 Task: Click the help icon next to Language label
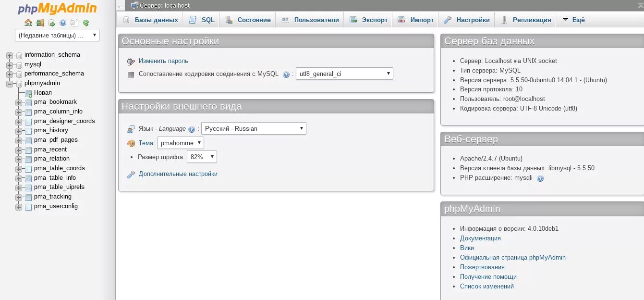coord(192,129)
